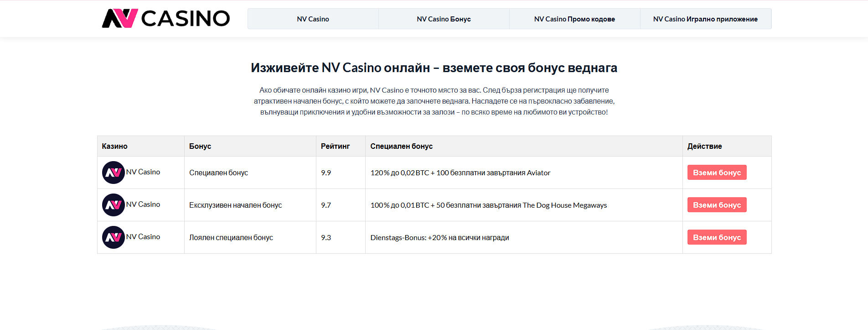Open NV Casino Игрално приложение tab
Image resolution: width=868 pixels, height=330 pixels.
pos(705,19)
